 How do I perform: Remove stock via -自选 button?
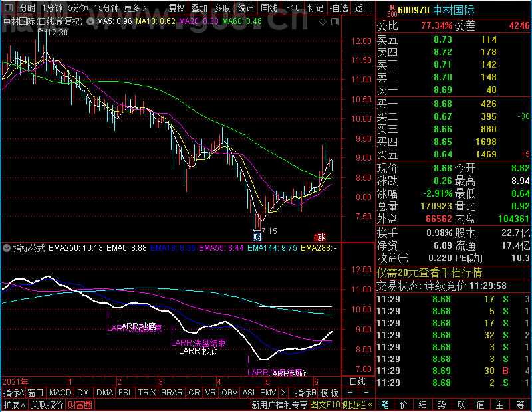coord(338,8)
